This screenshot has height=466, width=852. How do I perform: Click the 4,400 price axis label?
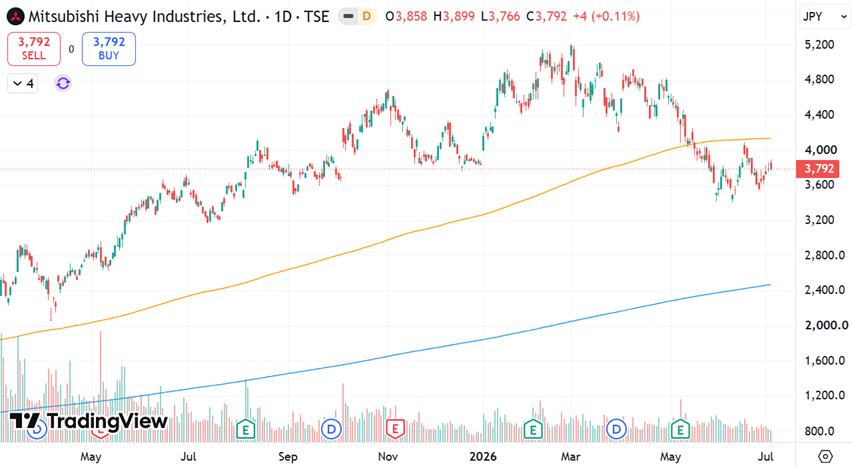819,115
